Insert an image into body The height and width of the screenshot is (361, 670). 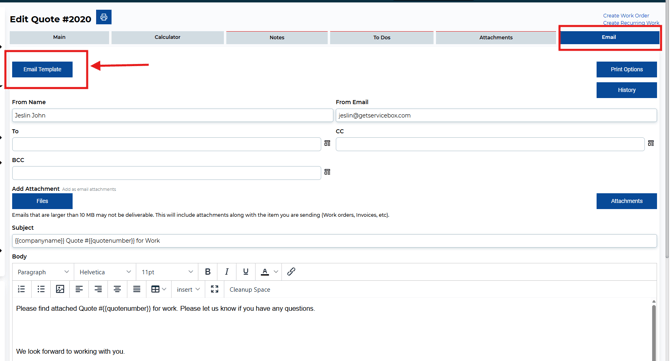tap(60, 289)
